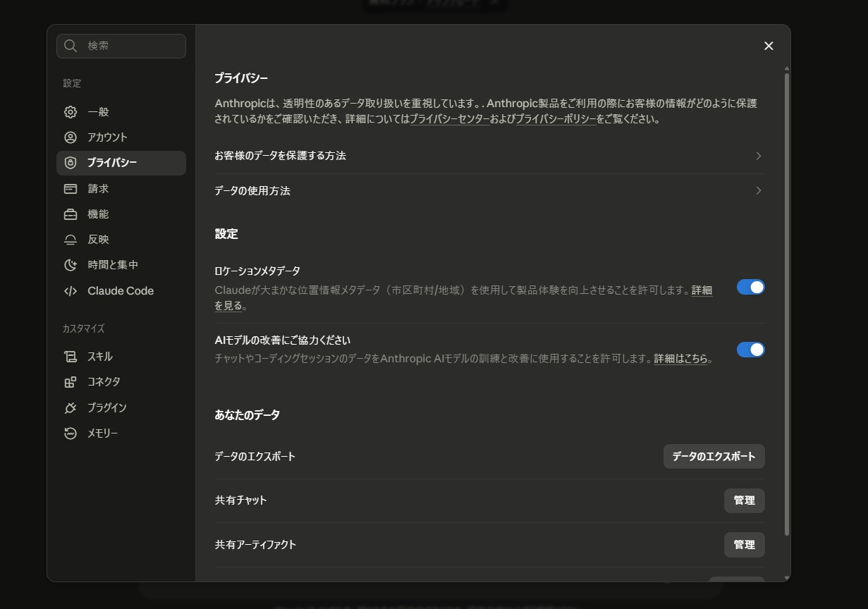Focus the 検索 input field
868x609 pixels.
pos(121,46)
